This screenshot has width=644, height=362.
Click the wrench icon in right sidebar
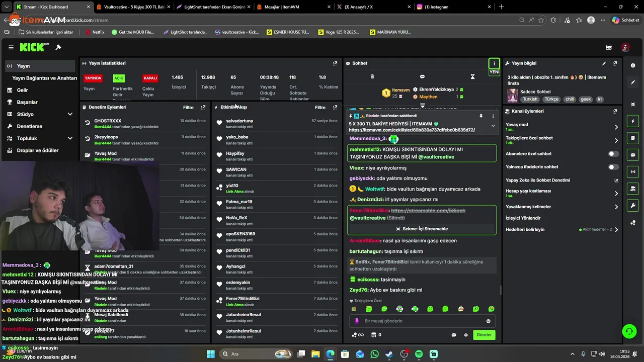point(633,206)
